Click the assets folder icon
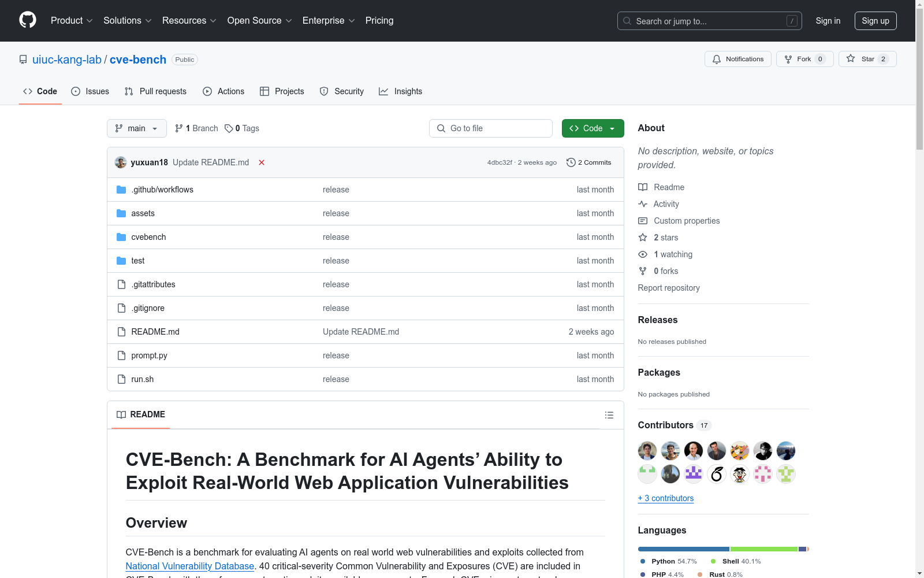 [121, 213]
